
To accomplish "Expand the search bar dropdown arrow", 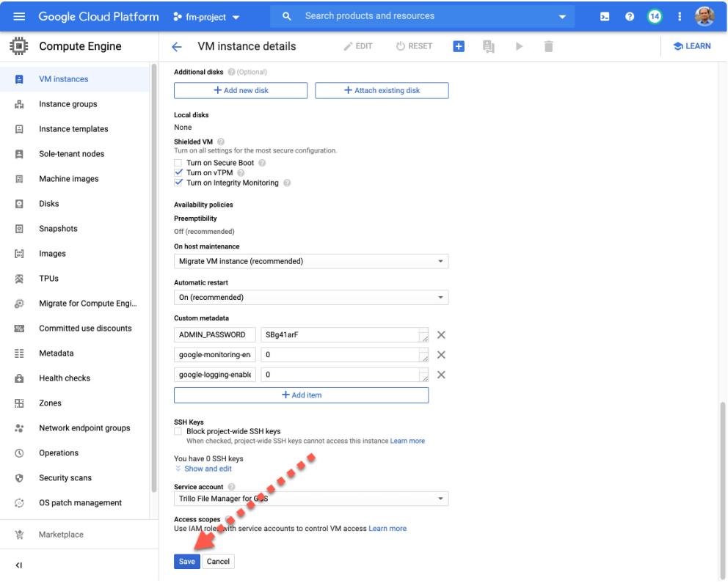I will click(562, 17).
